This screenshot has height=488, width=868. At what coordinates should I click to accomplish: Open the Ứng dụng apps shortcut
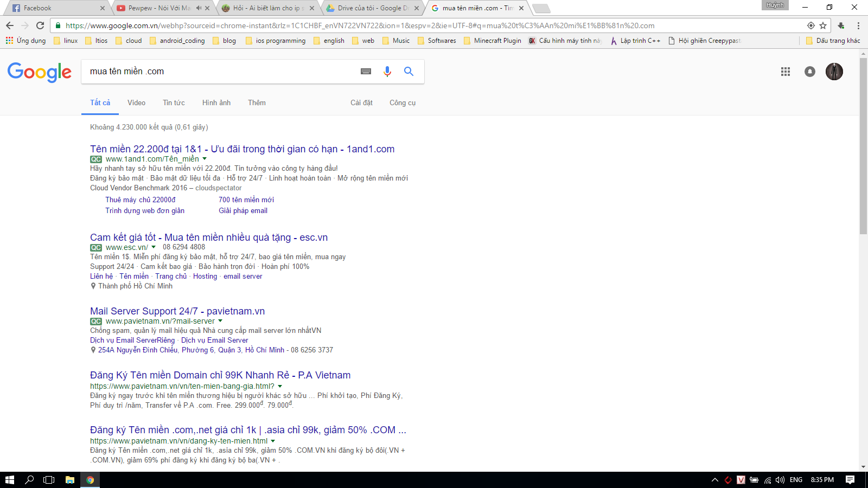point(25,41)
